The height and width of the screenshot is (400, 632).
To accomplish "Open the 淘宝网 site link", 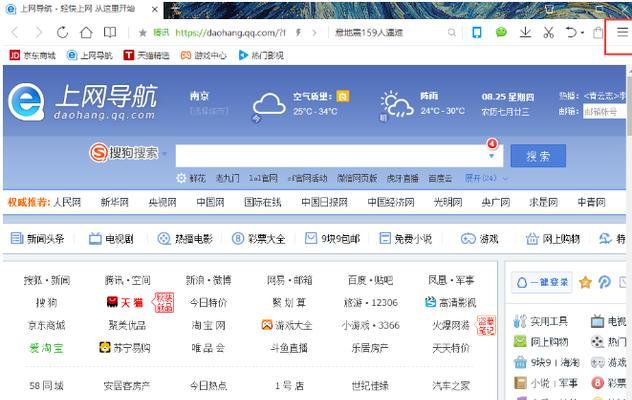I will tap(208, 325).
